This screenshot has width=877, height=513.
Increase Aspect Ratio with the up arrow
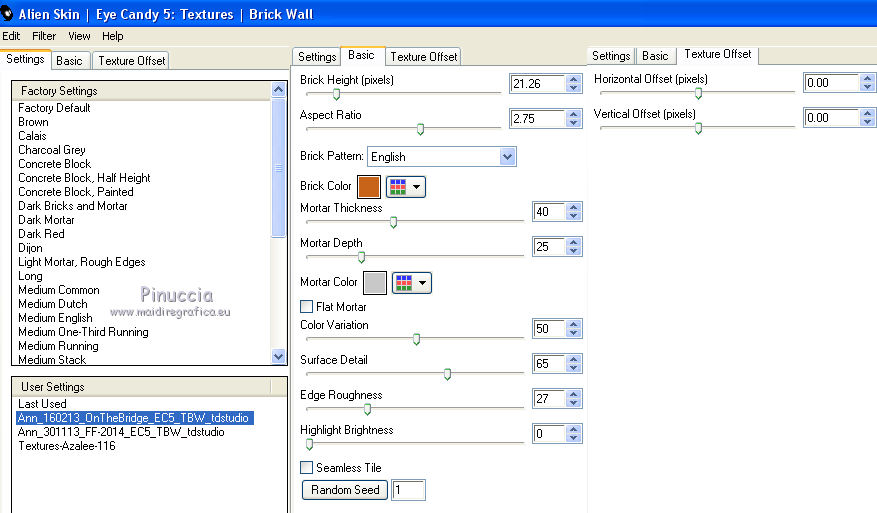point(573,114)
